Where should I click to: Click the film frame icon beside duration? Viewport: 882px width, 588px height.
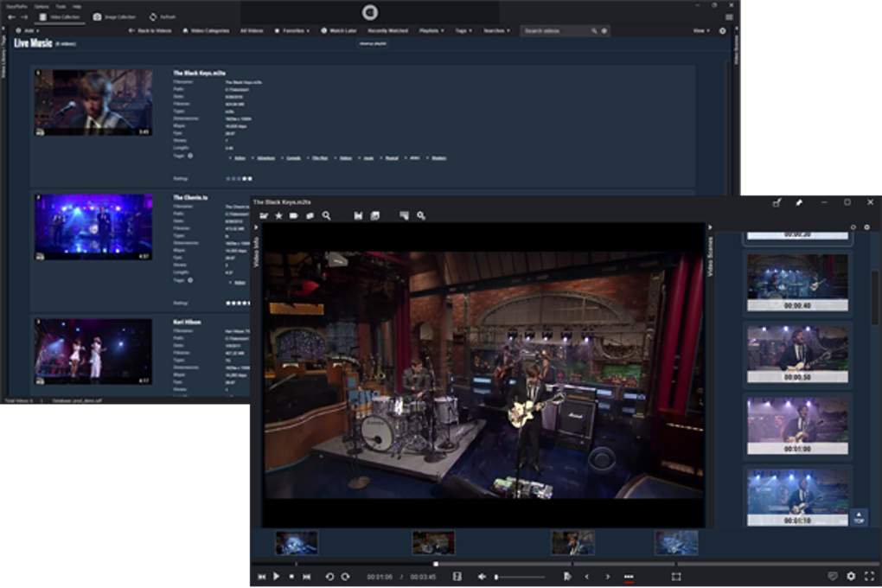tap(457, 576)
